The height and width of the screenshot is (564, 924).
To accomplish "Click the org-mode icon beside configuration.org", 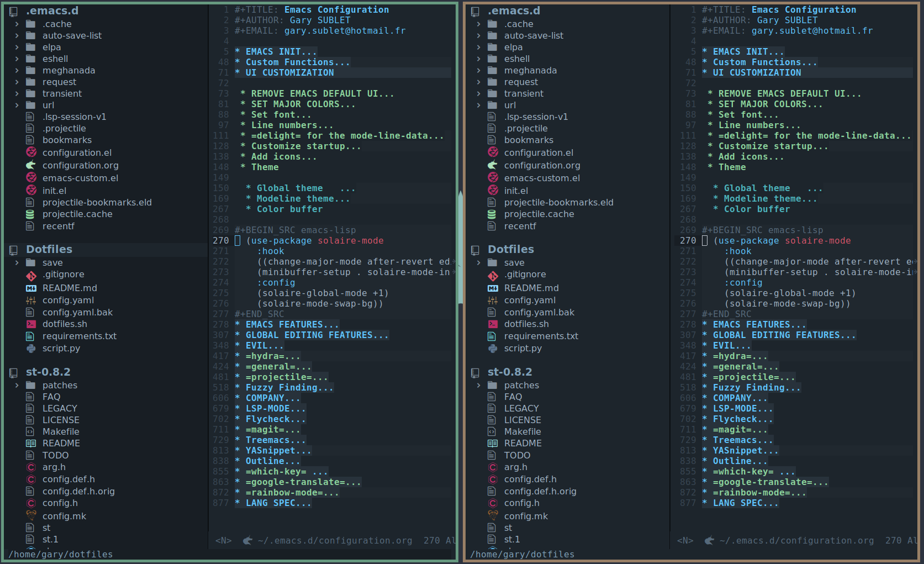I will coord(31,165).
